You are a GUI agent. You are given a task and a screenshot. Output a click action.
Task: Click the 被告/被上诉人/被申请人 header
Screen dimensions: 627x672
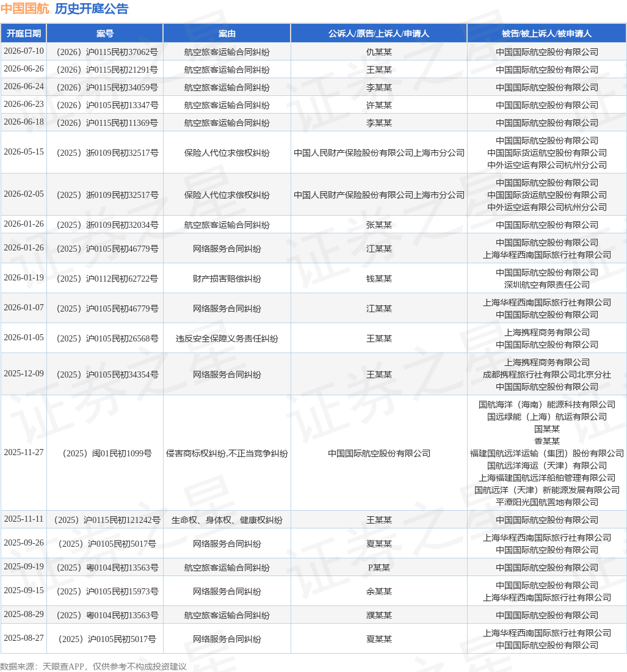546,34
